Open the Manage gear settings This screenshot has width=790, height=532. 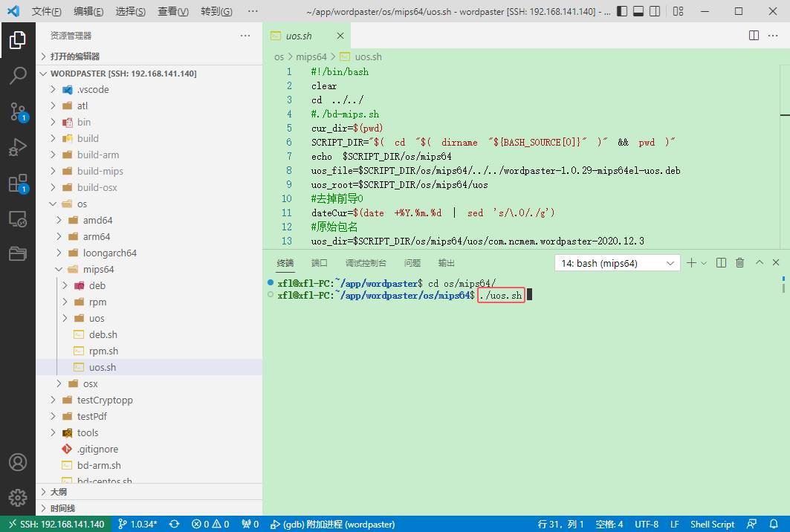click(x=18, y=498)
